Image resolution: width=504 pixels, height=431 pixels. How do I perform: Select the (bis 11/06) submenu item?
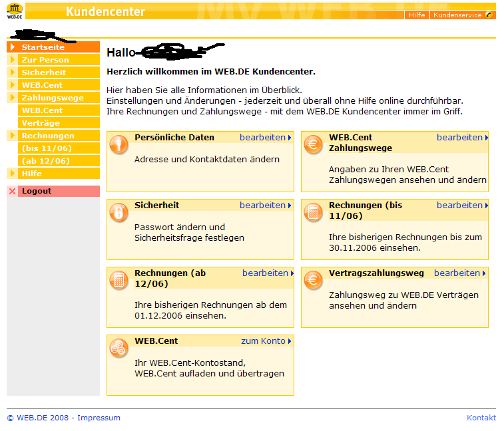(x=59, y=148)
